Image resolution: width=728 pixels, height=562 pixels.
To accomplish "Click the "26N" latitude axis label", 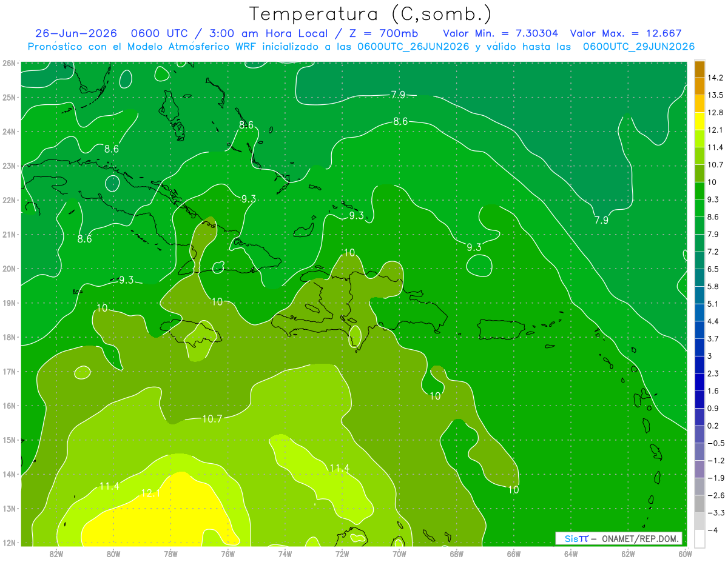I will pyautogui.click(x=9, y=63).
